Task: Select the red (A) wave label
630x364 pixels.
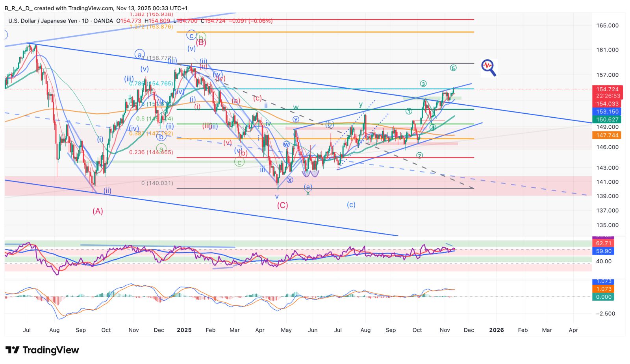Action: point(98,211)
